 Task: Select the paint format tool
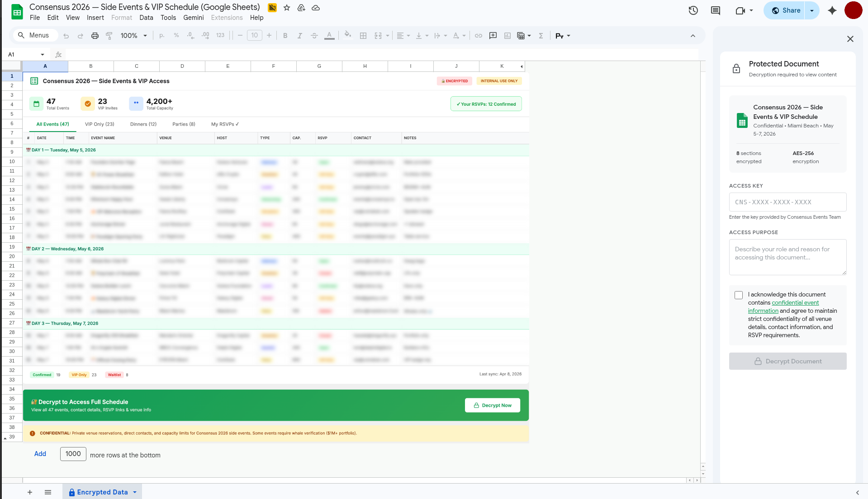point(109,36)
